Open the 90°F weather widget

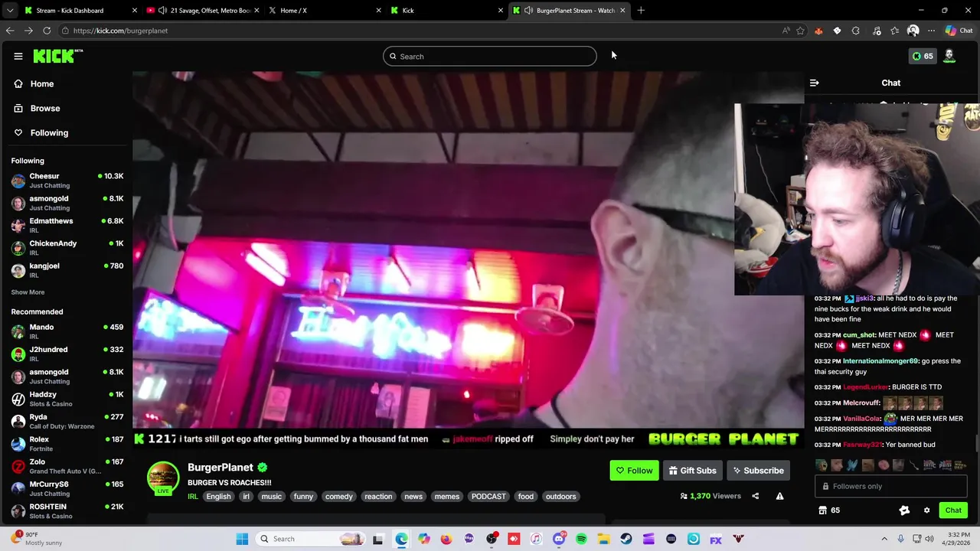(x=37, y=539)
